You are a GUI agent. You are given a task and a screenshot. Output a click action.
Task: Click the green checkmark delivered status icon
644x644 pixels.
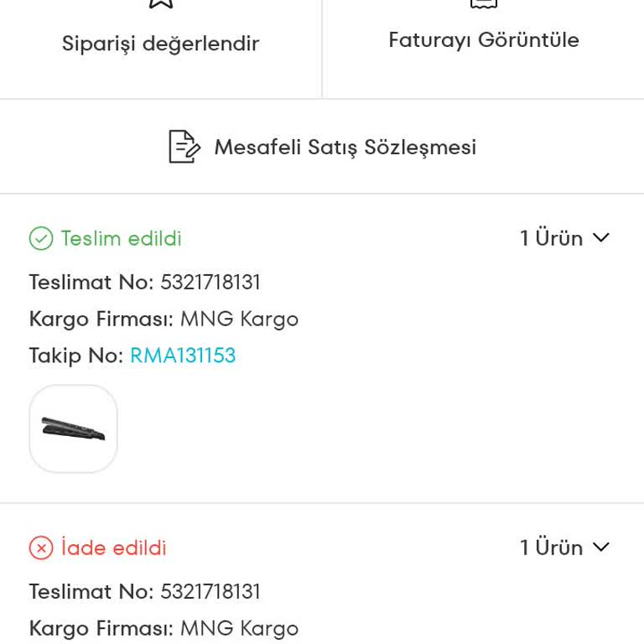(x=41, y=239)
